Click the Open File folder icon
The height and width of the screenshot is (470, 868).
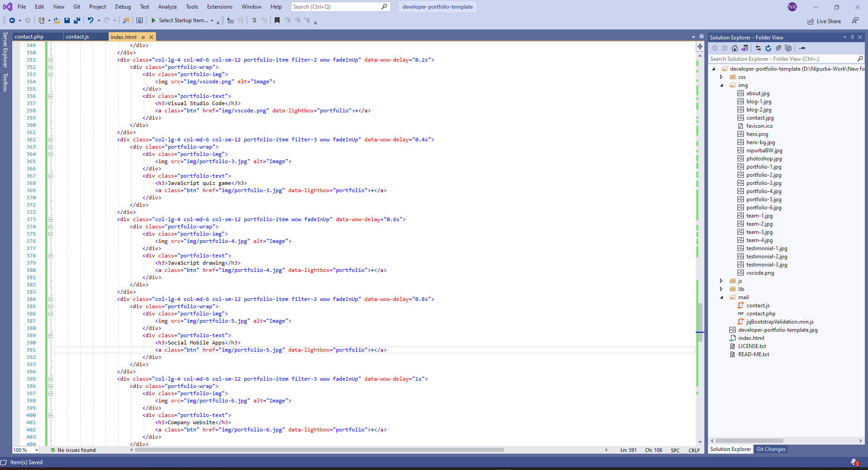57,20
